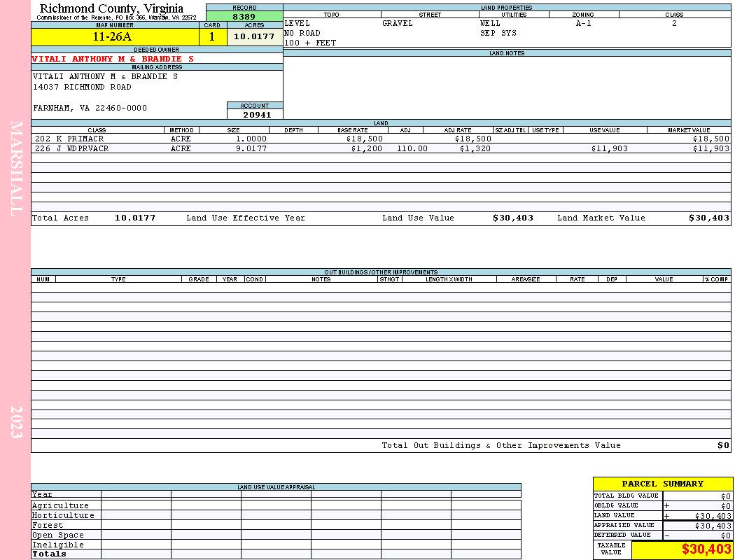Click the 100 + FEET entry
Viewport: 735px width, 560px height.
(310, 43)
